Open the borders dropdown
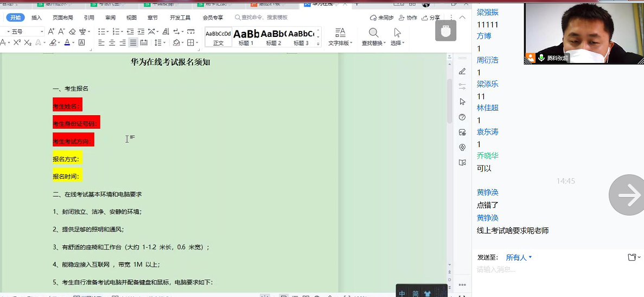 click(197, 43)
